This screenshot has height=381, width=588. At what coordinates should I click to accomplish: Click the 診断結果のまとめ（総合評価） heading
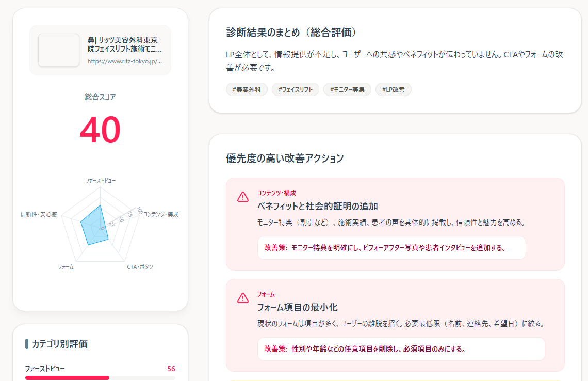pos(291,33)
